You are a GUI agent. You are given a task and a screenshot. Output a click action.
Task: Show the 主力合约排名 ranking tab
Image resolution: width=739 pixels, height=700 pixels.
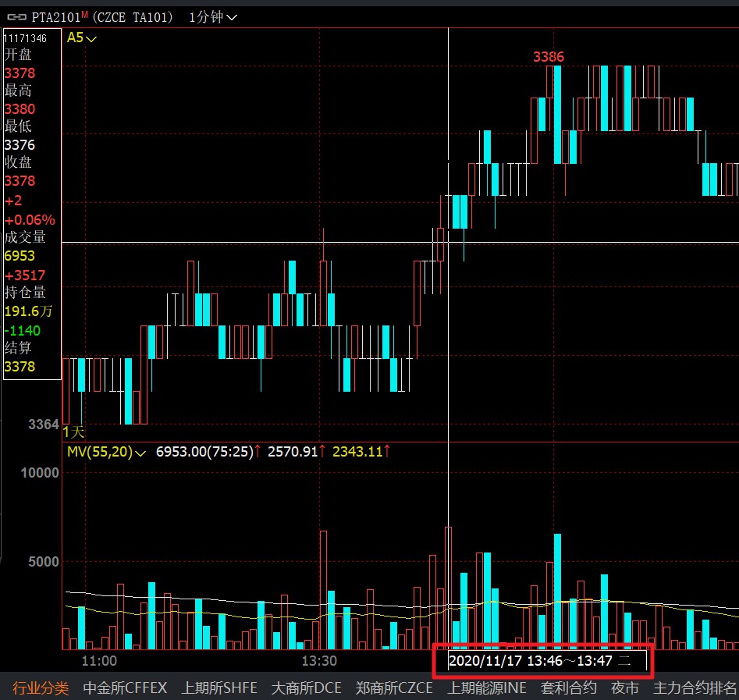tap(695, 688)
